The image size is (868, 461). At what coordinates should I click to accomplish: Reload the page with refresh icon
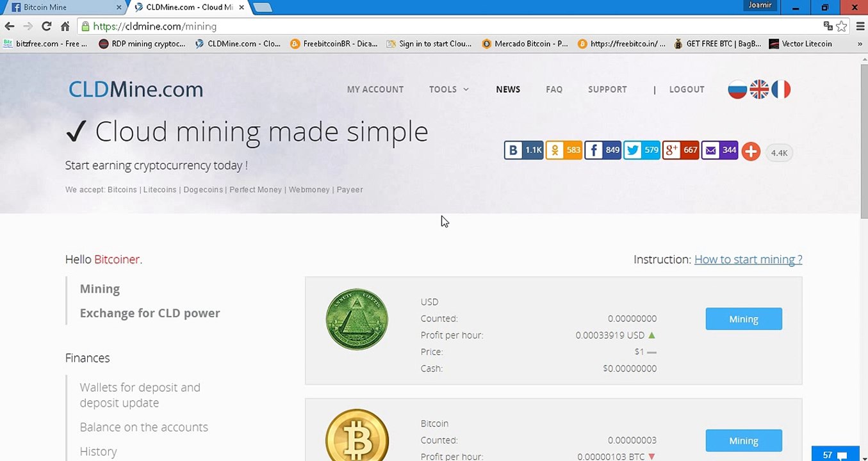[x=46, y=26]
